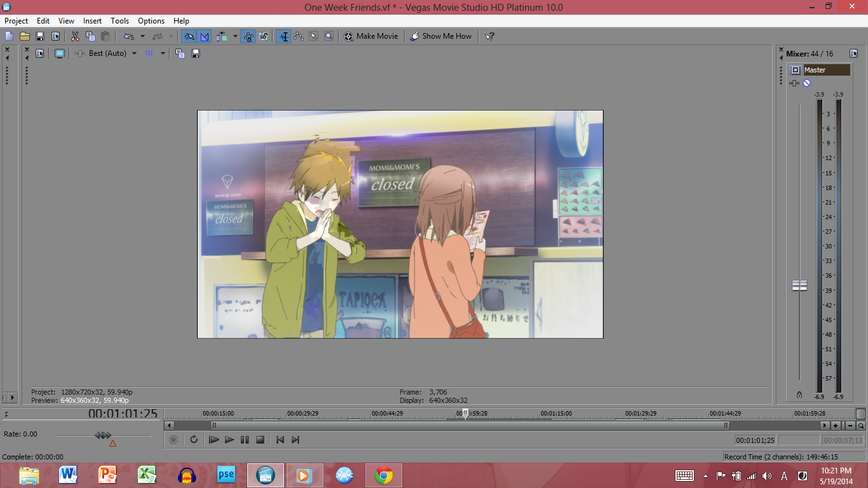Click the What's This help icon

click(489, 36)
